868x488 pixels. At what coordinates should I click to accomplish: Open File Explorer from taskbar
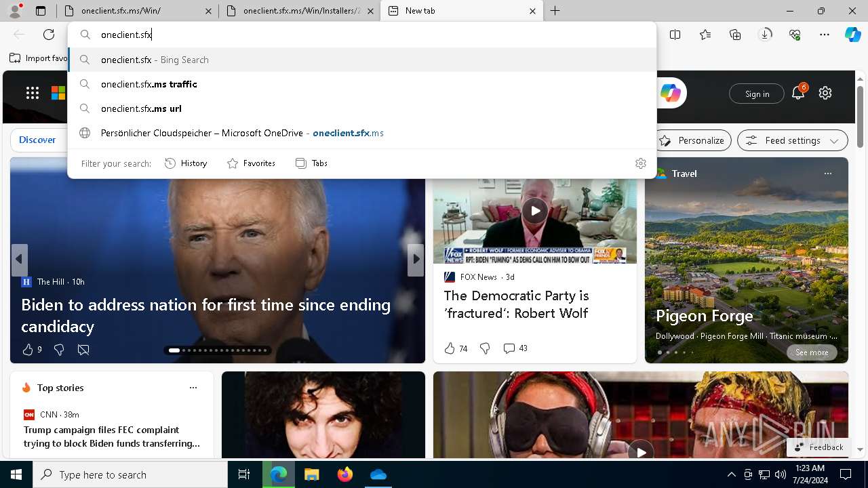tap(311, 474)
